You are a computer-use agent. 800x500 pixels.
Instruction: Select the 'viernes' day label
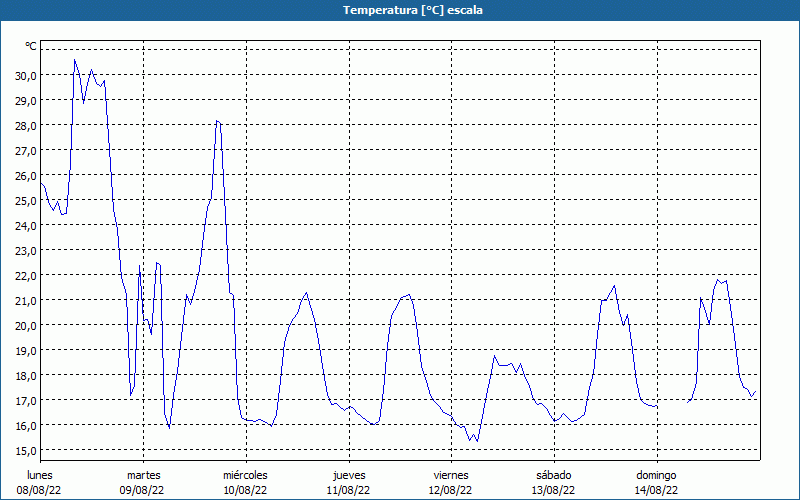click(451, 475)
